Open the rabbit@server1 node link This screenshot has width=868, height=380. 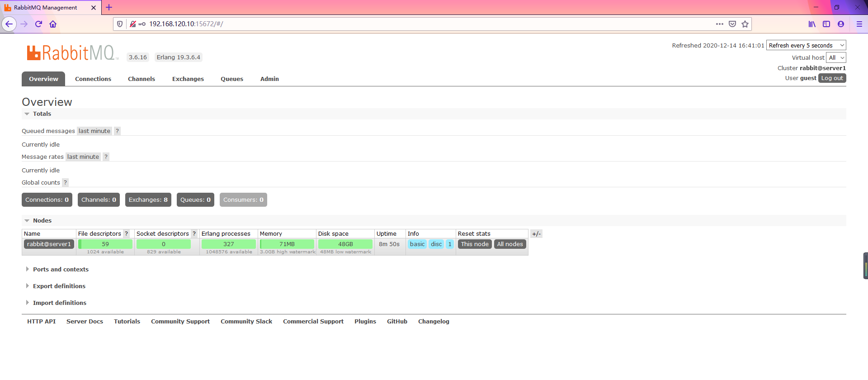click(x=49, y=244)
